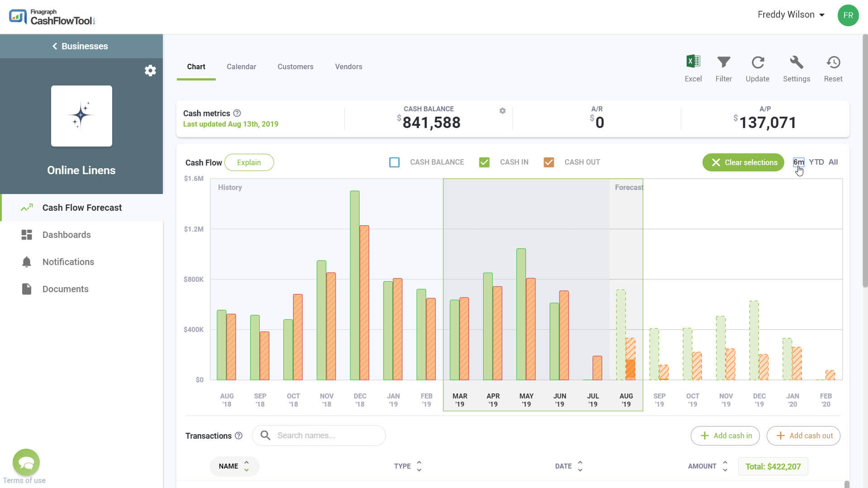Sort transactions by AMOUNT

708,466
